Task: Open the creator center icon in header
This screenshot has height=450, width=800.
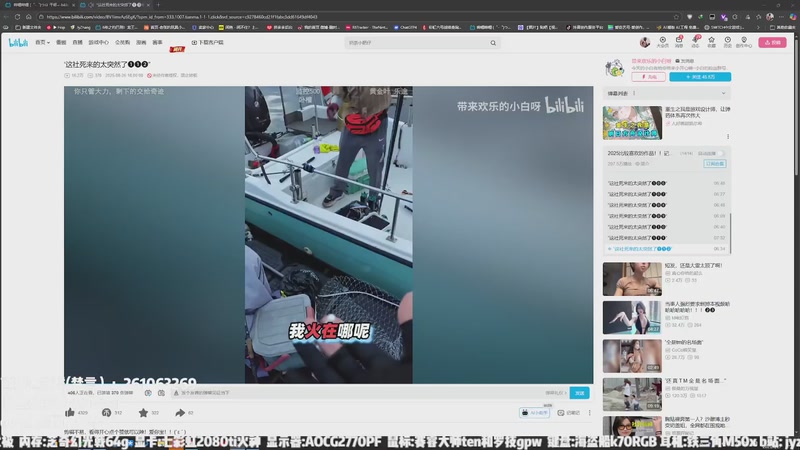Action: point(744,42)
